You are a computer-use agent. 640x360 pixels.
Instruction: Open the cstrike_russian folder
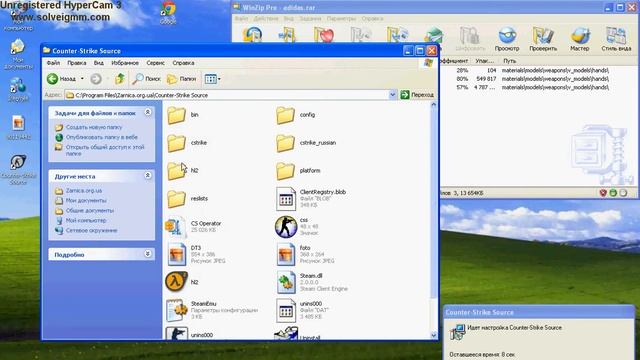pyautogui.click(x=285, y=143)
